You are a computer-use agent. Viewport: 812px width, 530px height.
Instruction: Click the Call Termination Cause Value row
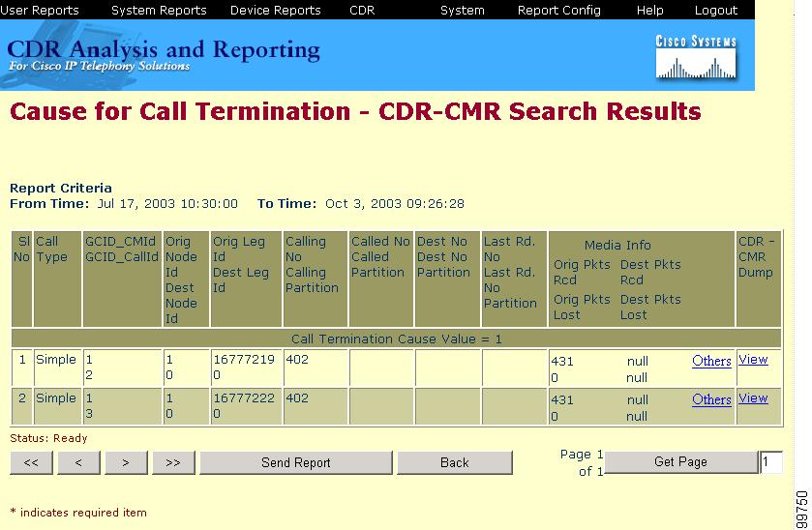396,339
